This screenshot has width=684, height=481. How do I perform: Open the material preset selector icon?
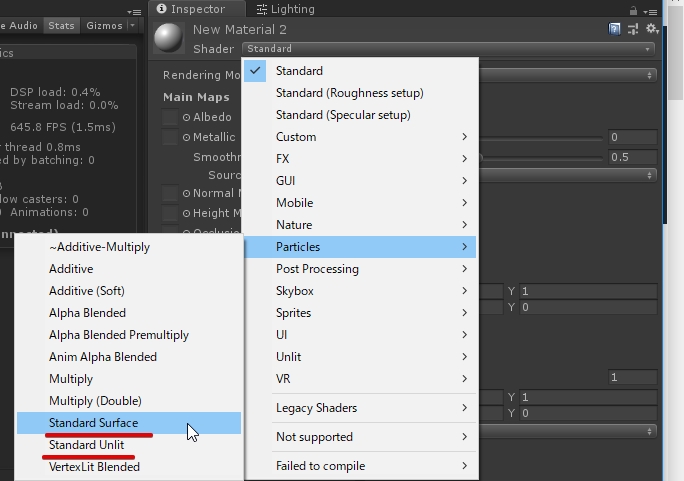pos(633,29)
